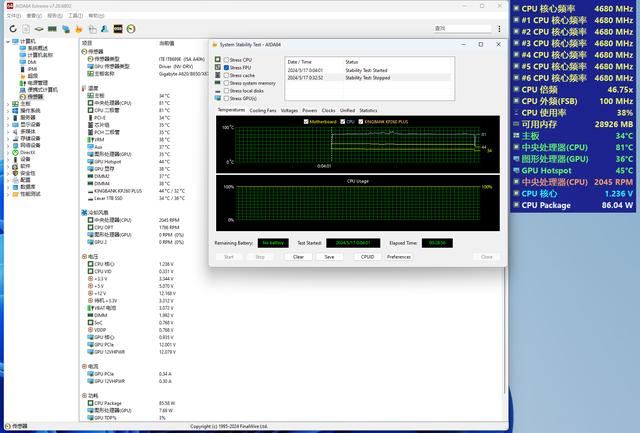
Task: Switch to the Unified tab
Action: [347, 111]
